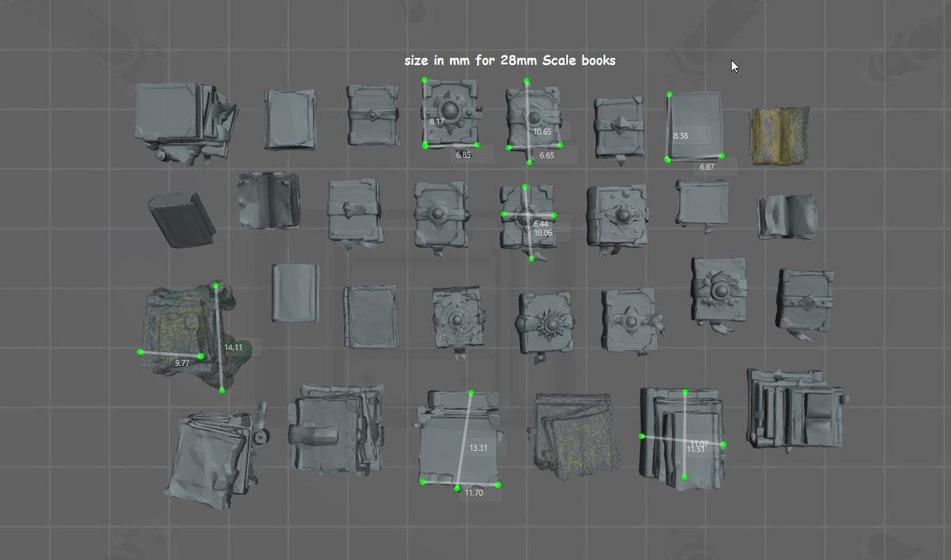Click top green endpoint of the 10.65 line
This screenshot has width=951, height=560.
pos(526,82)
